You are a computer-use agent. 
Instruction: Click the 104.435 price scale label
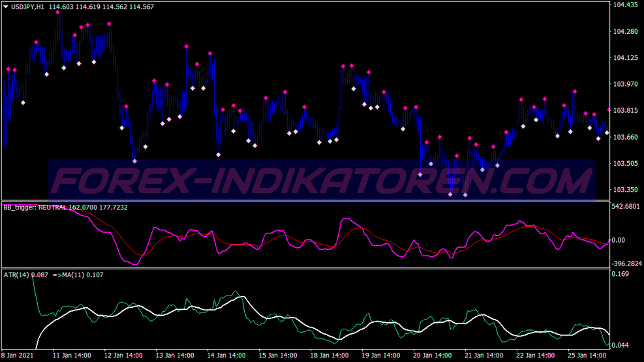(x=626, y=5)
